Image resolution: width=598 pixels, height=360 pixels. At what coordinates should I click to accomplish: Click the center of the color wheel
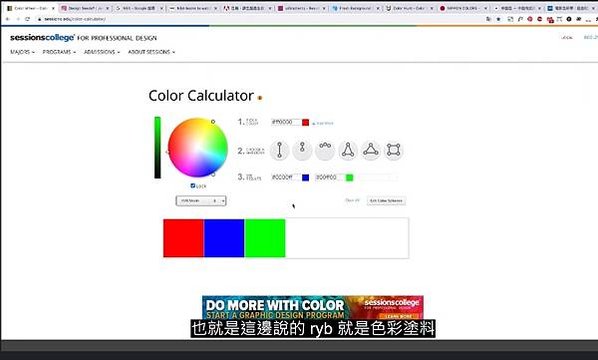[198, 148]
